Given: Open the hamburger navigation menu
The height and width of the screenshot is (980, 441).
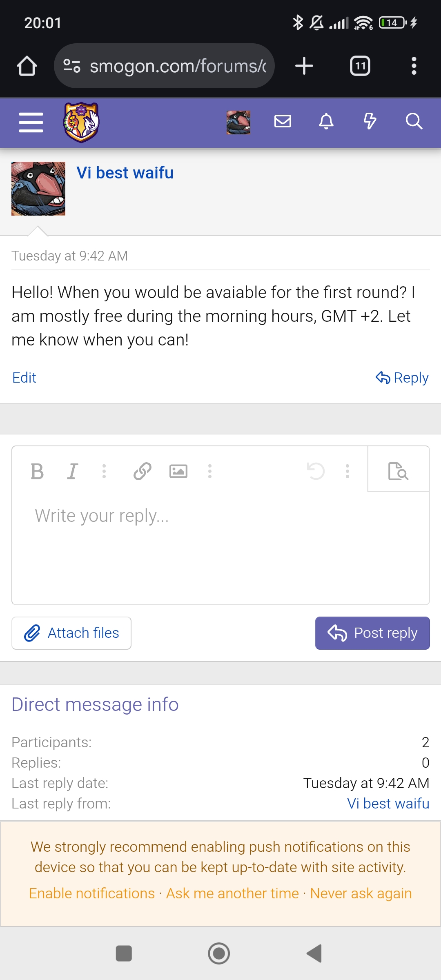Looking at the screenshot, I should (x=31, y=122).
